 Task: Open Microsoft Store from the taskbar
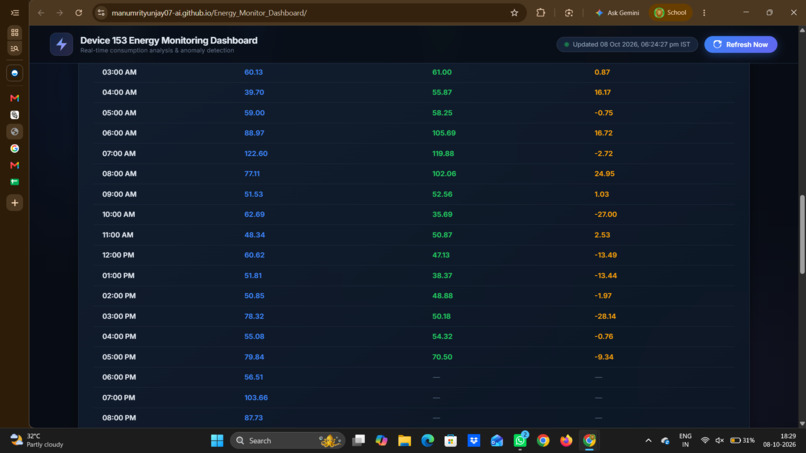coord(451,441)
